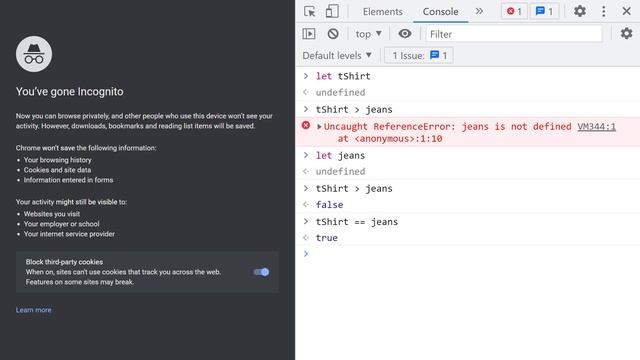Open DevTools settings gear in top bar
Screen dimensions: 640x360
[x=580, y=11]
